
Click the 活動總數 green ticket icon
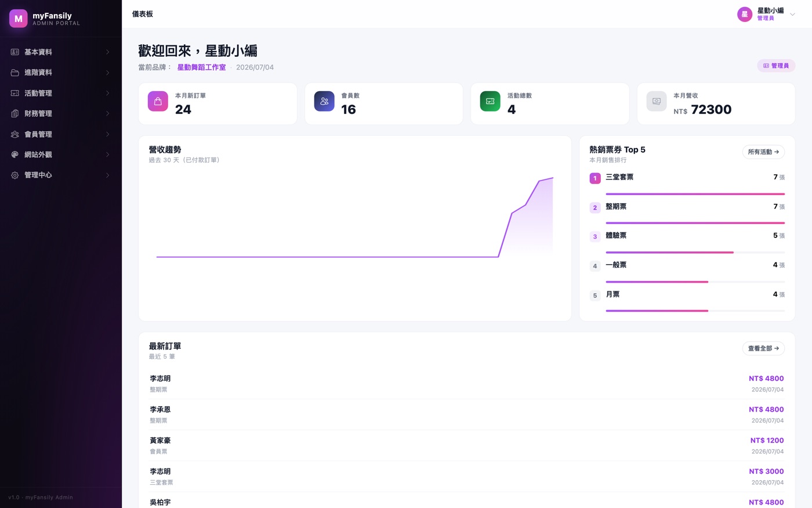490,101
